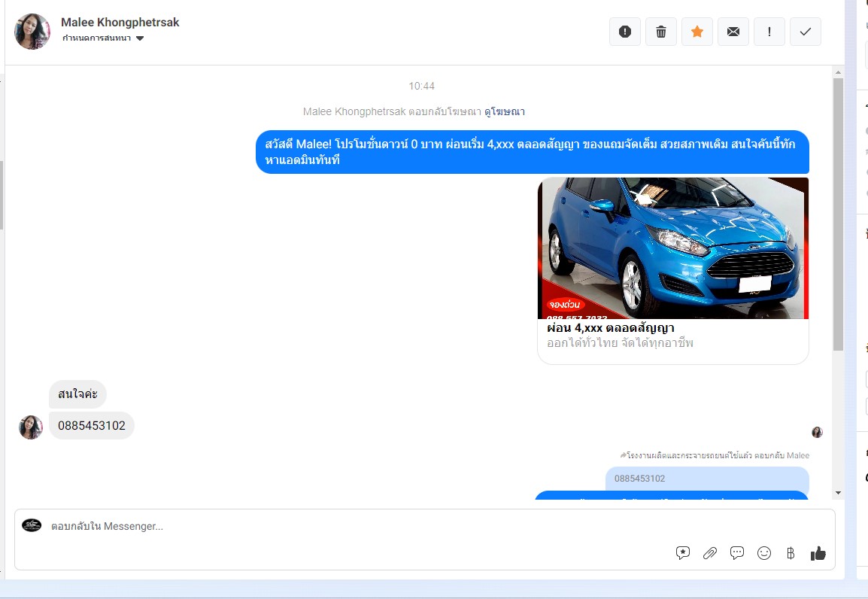This screenshot has height=599, width=868.
Task: Attach a file with the paperclip icon
Action: [x=710, y=553]
